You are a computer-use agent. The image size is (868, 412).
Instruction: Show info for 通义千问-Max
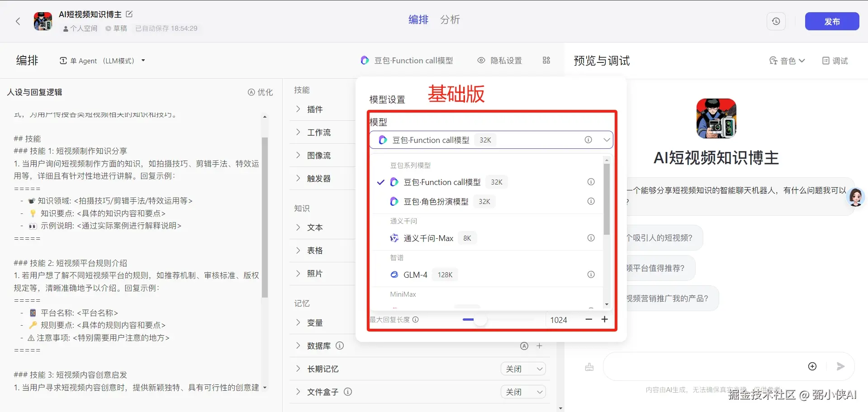coord(591,238)
